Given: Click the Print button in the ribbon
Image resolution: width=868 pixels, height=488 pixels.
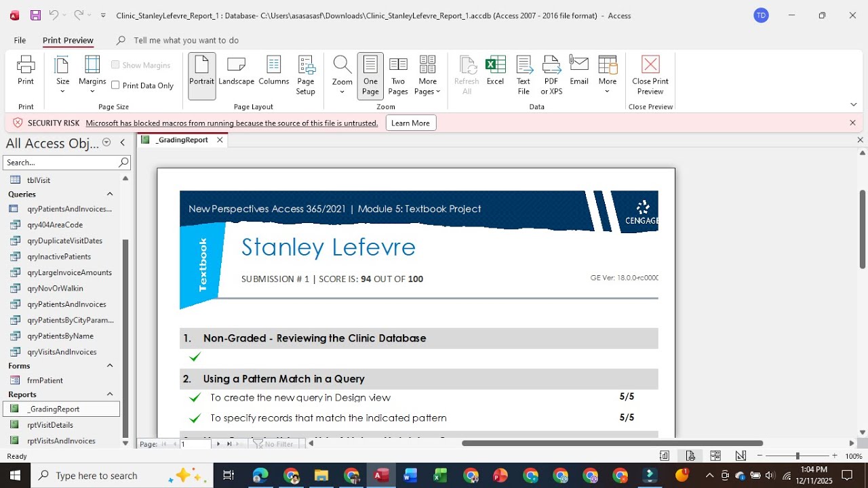Looking at the screenshot, I should pos(26,71).
